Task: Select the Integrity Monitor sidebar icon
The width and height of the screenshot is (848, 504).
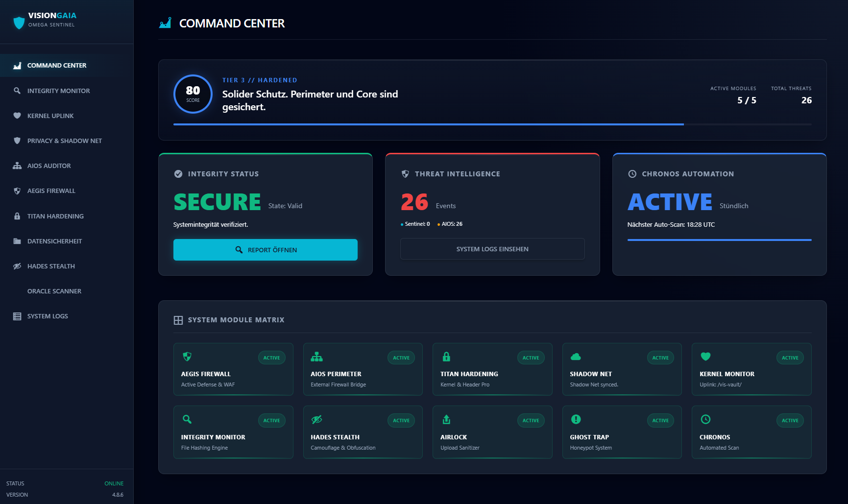Action: coord(16,91)
